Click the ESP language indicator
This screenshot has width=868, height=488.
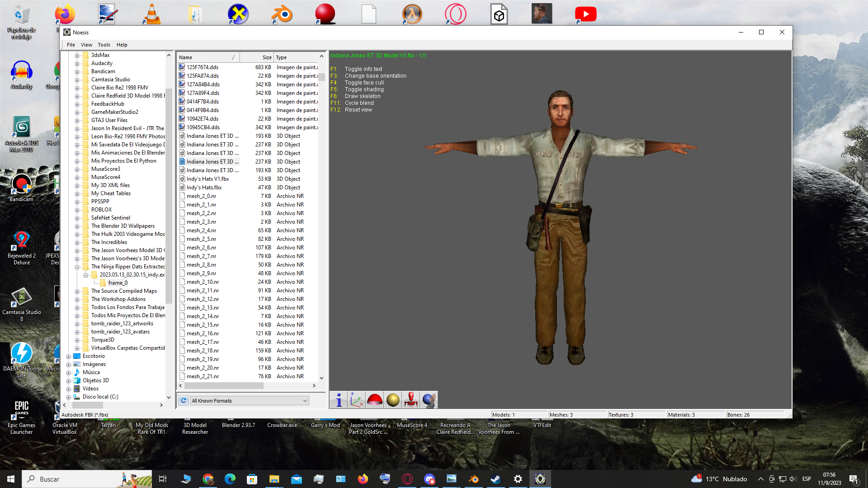(807, 479)
